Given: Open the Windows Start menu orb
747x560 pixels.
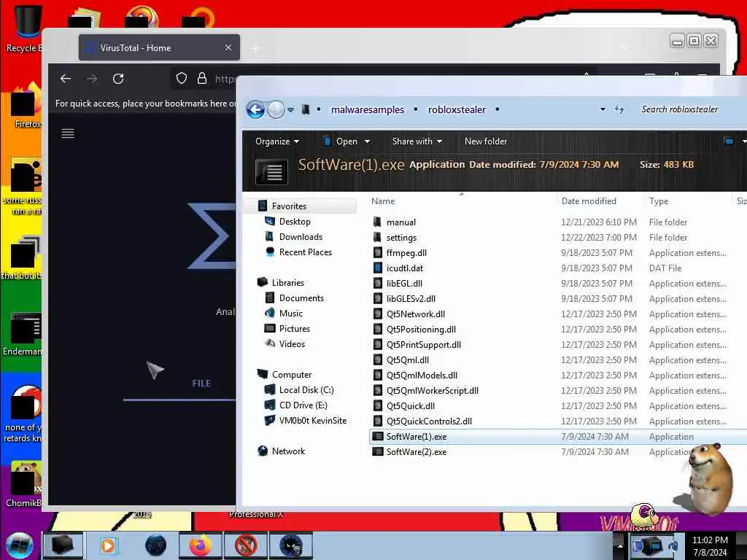Looking at the screenshot, I should pos(20,545).
